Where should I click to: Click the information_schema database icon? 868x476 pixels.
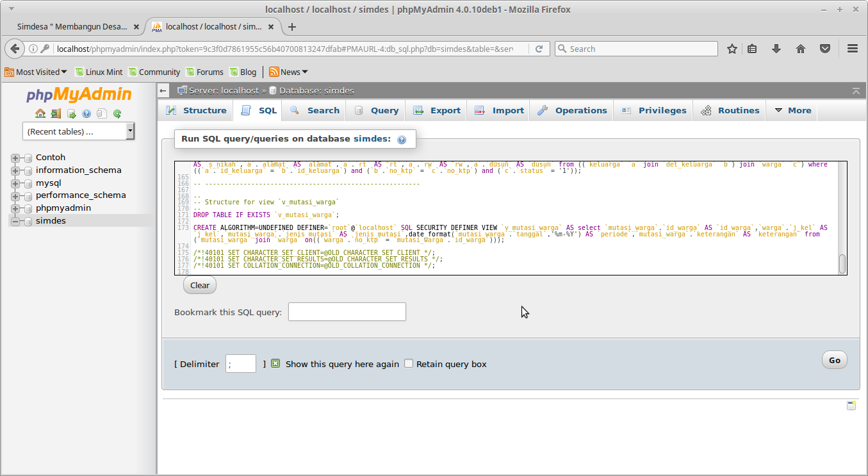(x=28, y=170)
